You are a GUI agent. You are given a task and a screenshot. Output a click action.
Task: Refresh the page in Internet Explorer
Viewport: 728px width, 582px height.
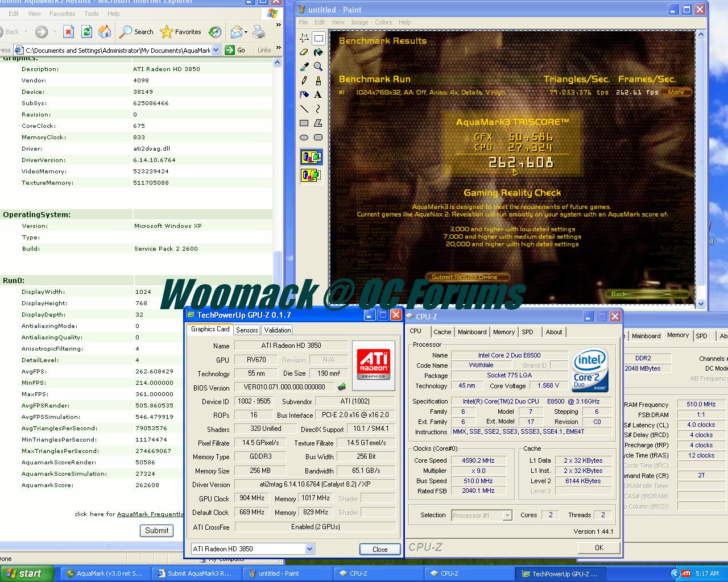pos(86,32)
